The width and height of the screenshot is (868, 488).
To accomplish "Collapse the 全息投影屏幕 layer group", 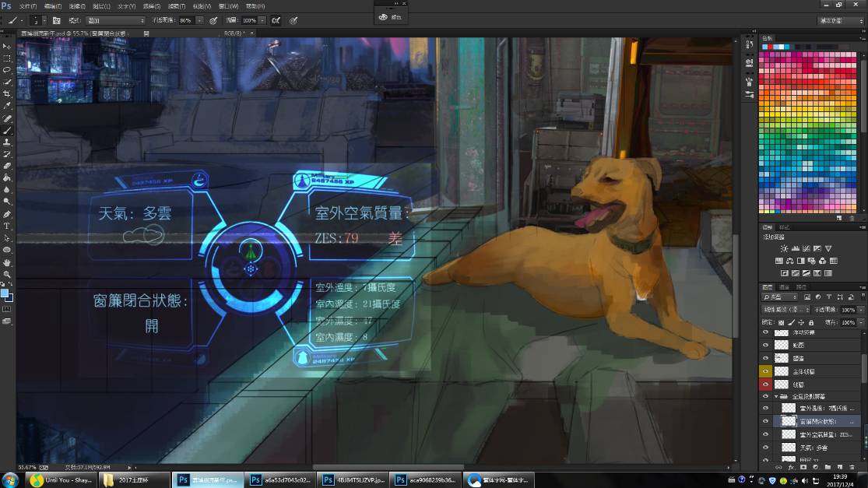I will tap(775, 397).
